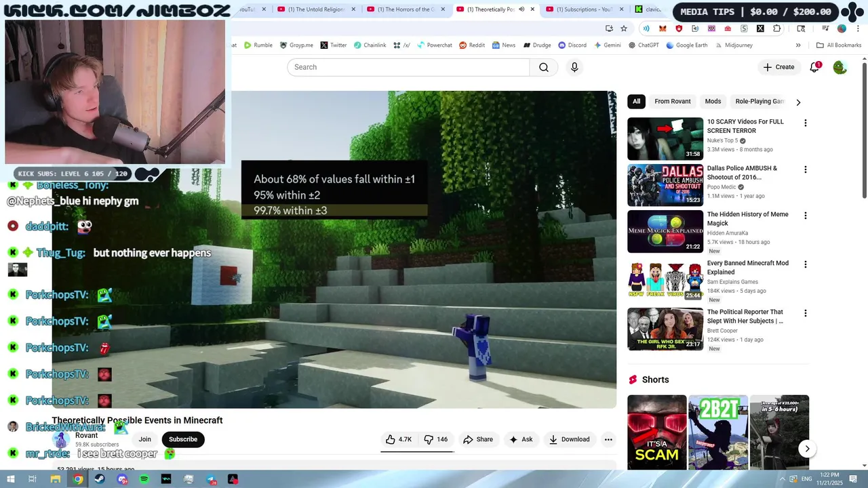The height and width of the screenshot is (488, 868).
Task: Open Steam from the taskbar
Action: point(100,479)
